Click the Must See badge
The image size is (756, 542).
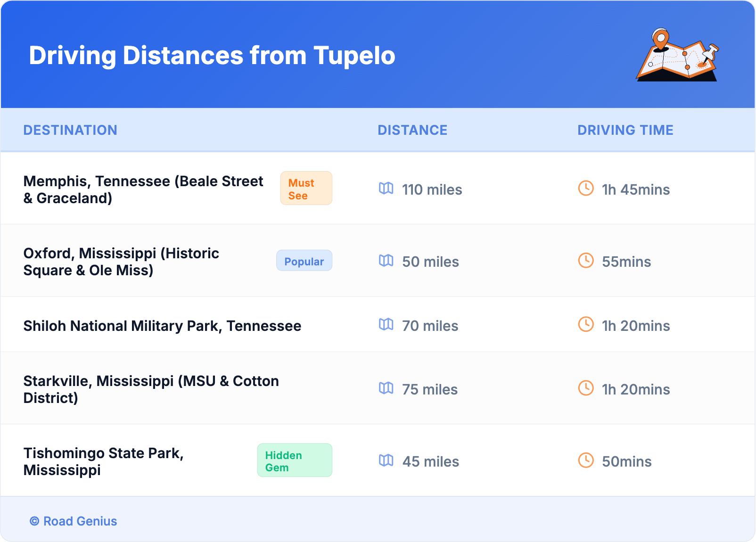(x=306, y=189)
